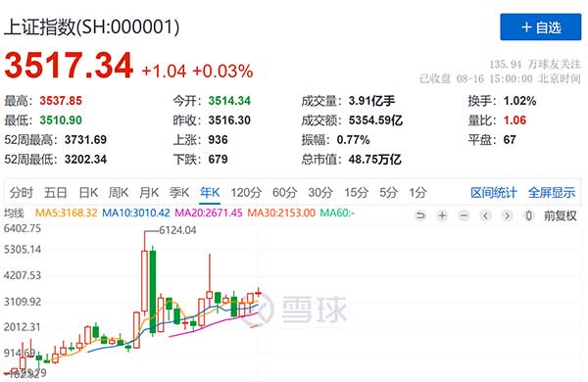Show the 季K quarterly chart
Image resolution: width=588 pixels, height=382 pixels.
click(x=179, y=193)
